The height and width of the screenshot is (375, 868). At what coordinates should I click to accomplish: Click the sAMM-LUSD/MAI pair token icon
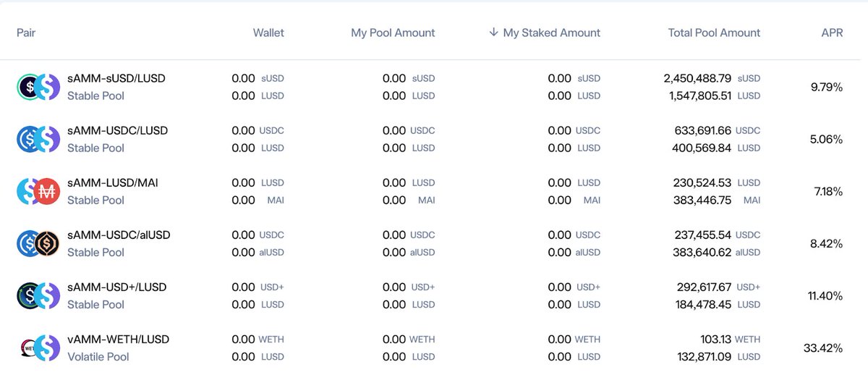[38, 191]
